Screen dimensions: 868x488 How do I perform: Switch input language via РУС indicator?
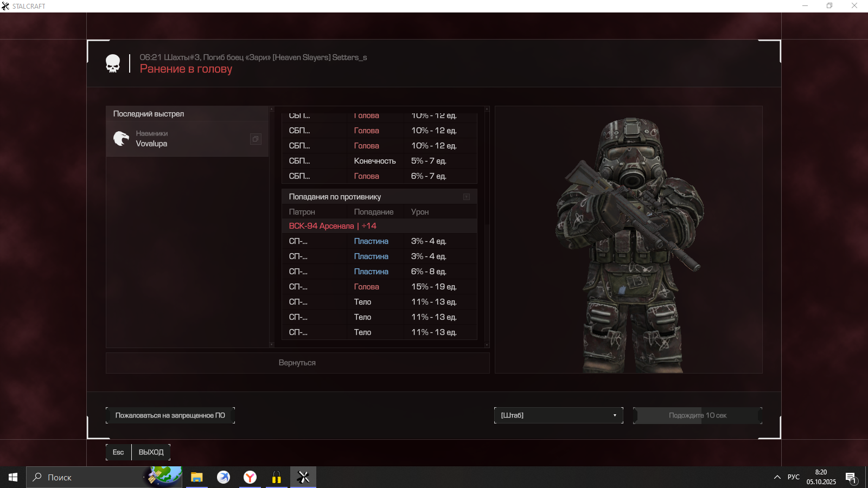tap(793, 477)
